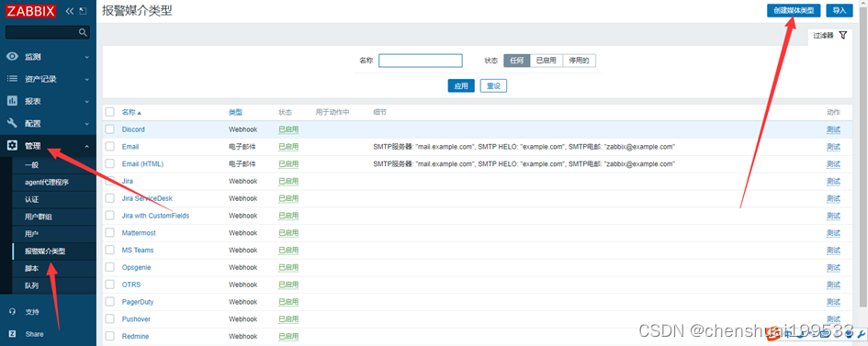Click the Webhook cell in the Opsgenie row
This screenshot has height=346, width=868.
tap(243, 267)
